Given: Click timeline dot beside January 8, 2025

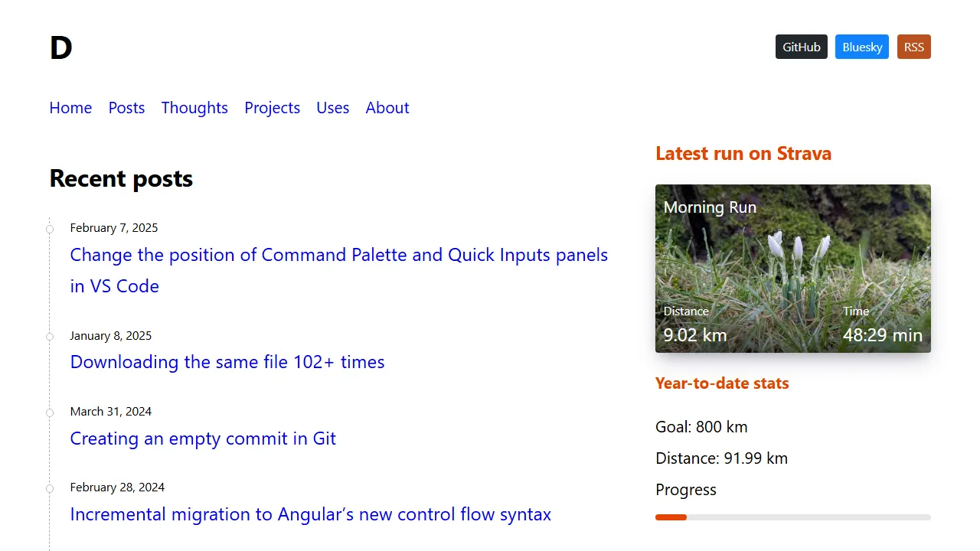Looking at the screenshot, I should tap(50, 337).
